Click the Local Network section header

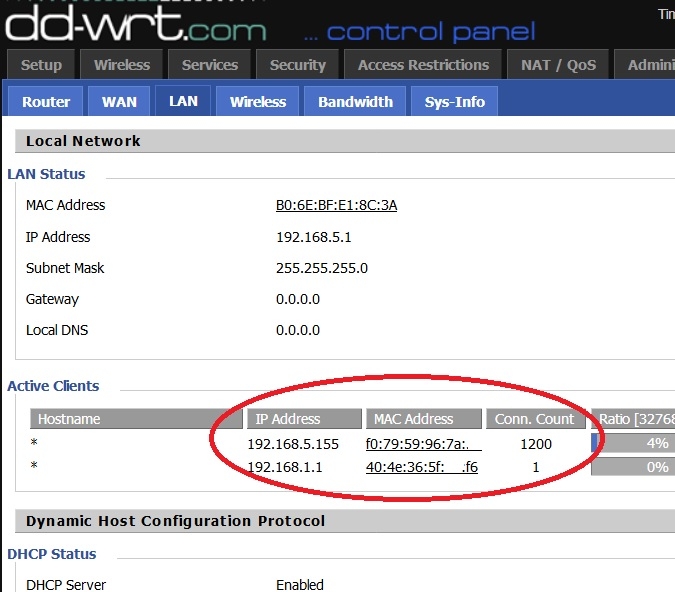[345, 141]
